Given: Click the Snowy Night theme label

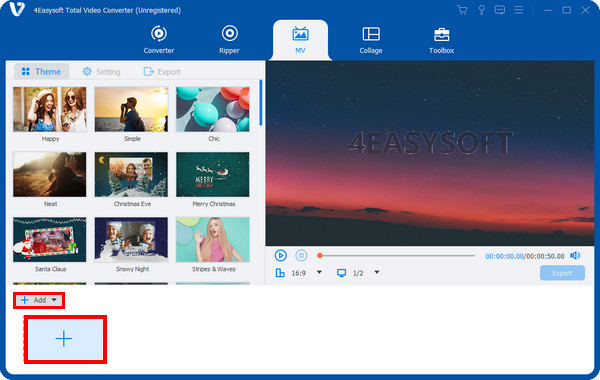Looking at the screenshot, I should point(132,269).
